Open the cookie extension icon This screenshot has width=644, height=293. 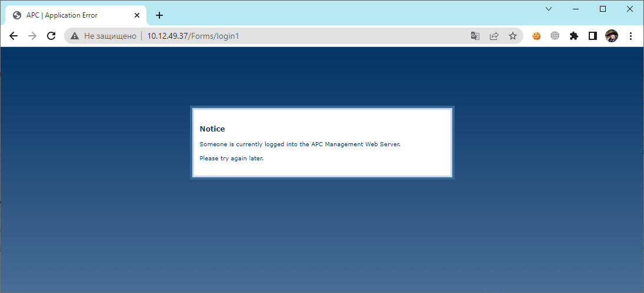tap(536, 36)
